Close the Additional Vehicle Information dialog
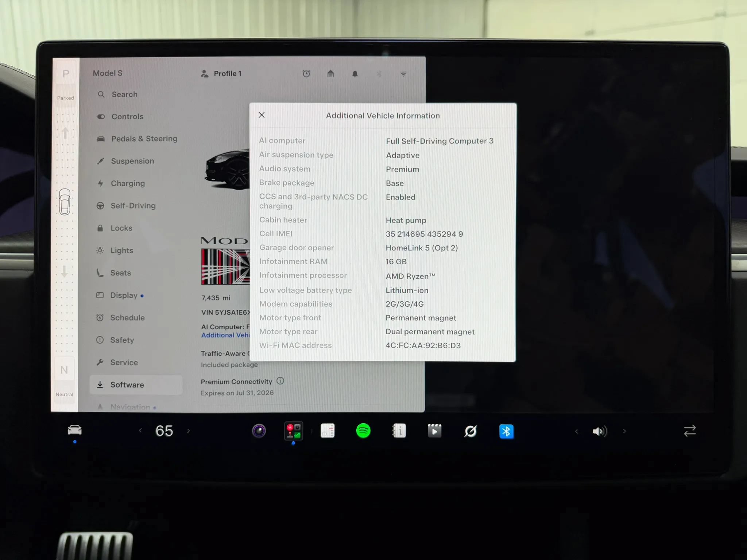 tap(262, 115)
